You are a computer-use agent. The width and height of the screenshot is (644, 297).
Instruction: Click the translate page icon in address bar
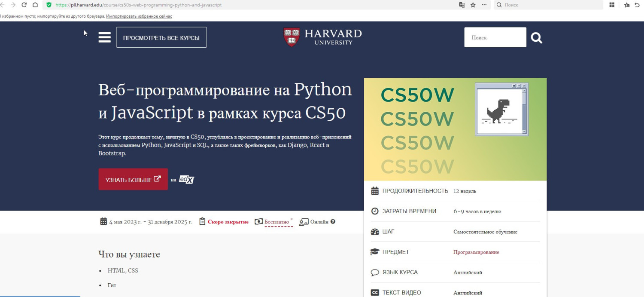[x=462, y=5]
